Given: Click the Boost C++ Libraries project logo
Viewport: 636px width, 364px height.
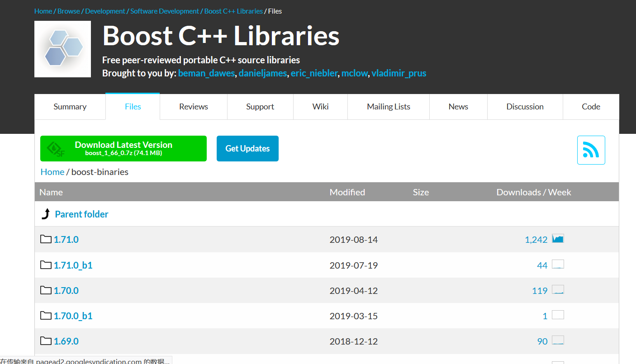Looking at the screenshot, I should click(x=62, y=49).
